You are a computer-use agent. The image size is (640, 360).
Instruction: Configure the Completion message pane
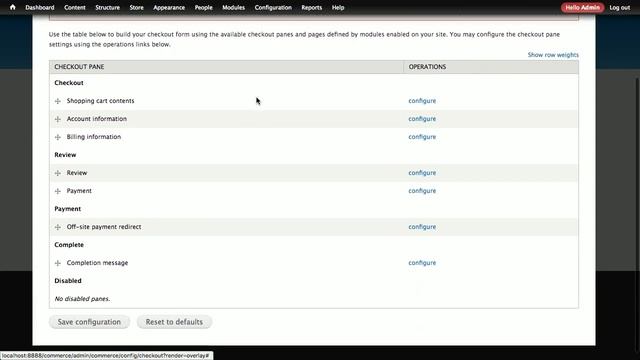point(422,262)
